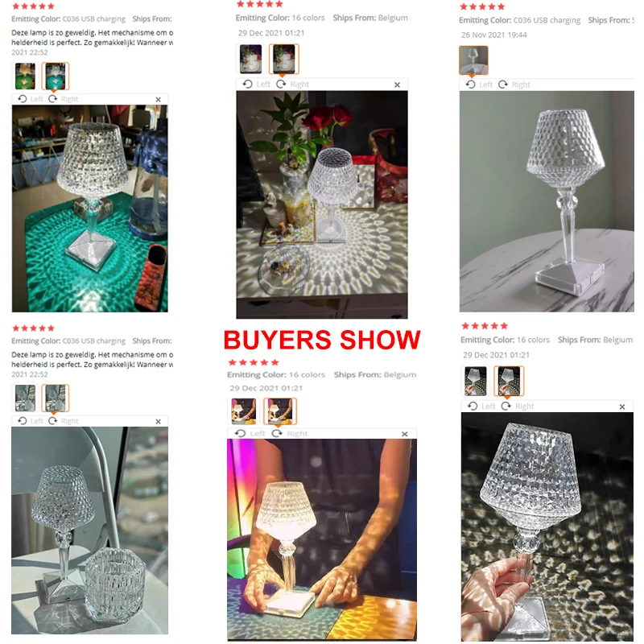Rotate the marble table lamp photo right

(514, 85)
